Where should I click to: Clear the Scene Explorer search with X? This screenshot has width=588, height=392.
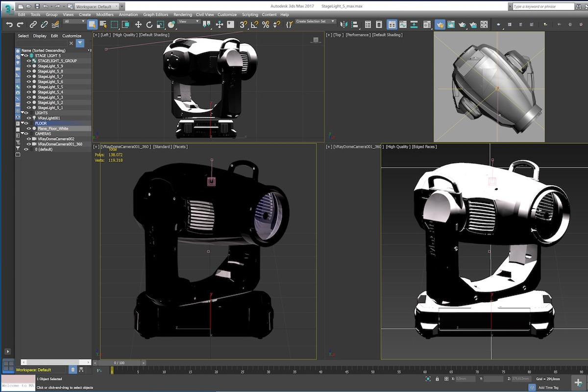click(71, 43)
